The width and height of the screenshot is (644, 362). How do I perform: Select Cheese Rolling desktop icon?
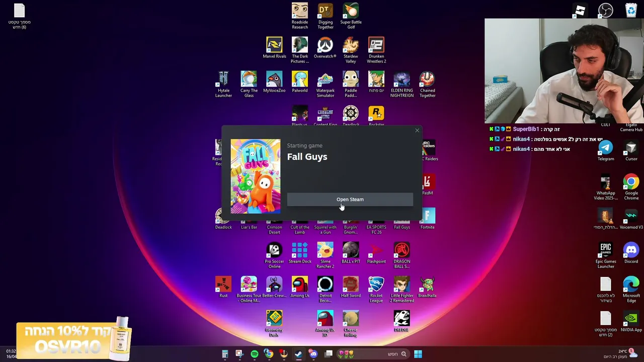pyautogui.click(x=351, y=324)
